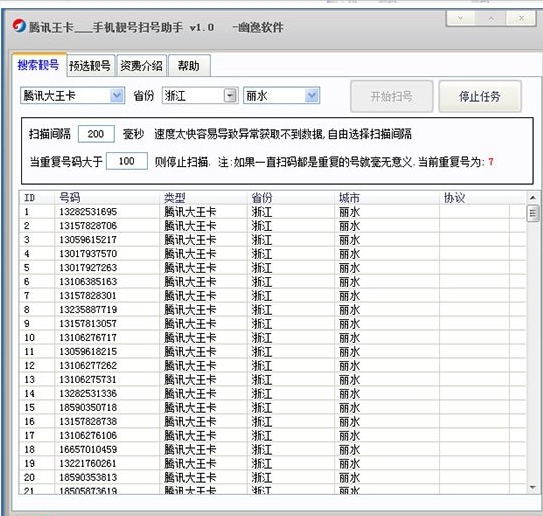The image size is (543, 516).
Task: Click the window minimize button
Action: 461,18
